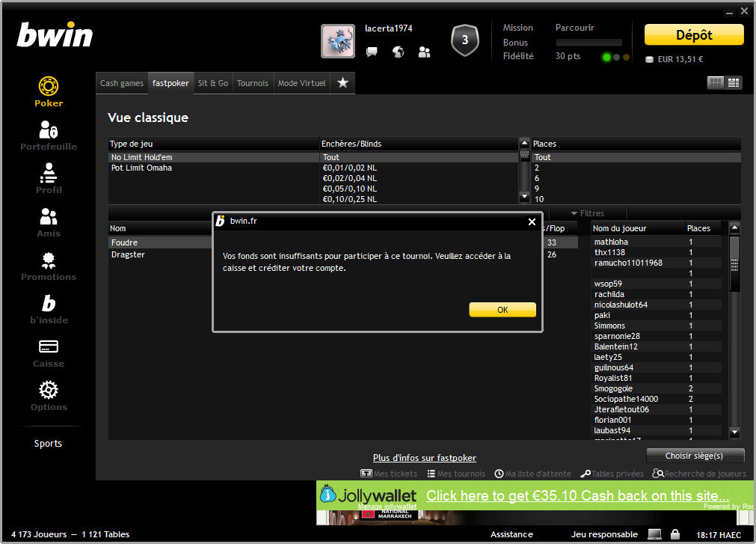Open Plus d'infos sur fastpoker link

(x=424, y=458)
